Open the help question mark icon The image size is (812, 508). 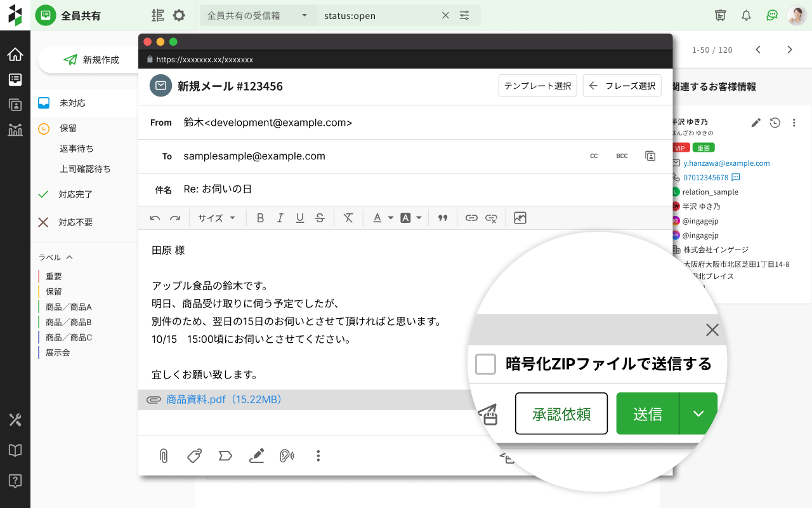[x=15, y=481]
